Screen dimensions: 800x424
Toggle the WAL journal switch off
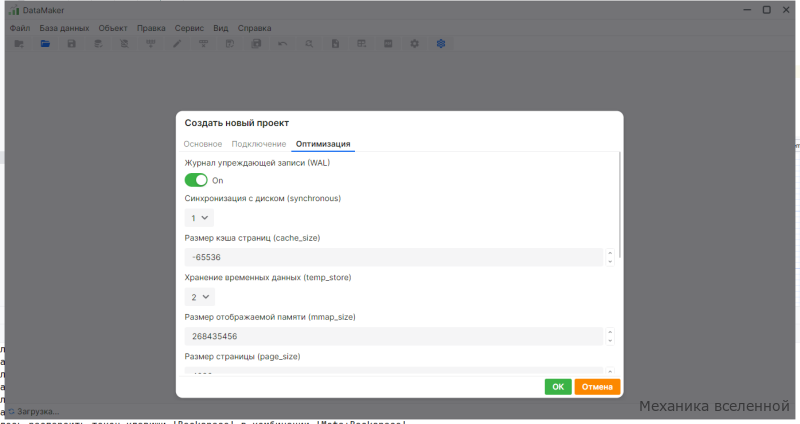[196, 180]
